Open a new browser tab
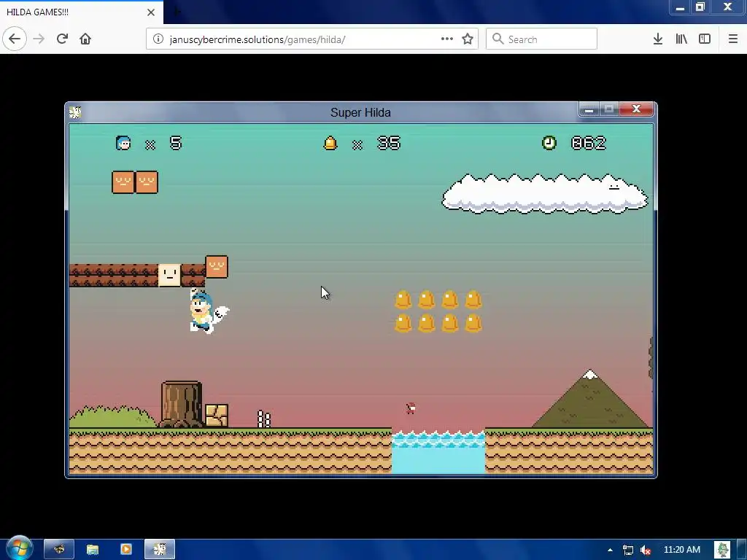747x560 pixels. 177,12
